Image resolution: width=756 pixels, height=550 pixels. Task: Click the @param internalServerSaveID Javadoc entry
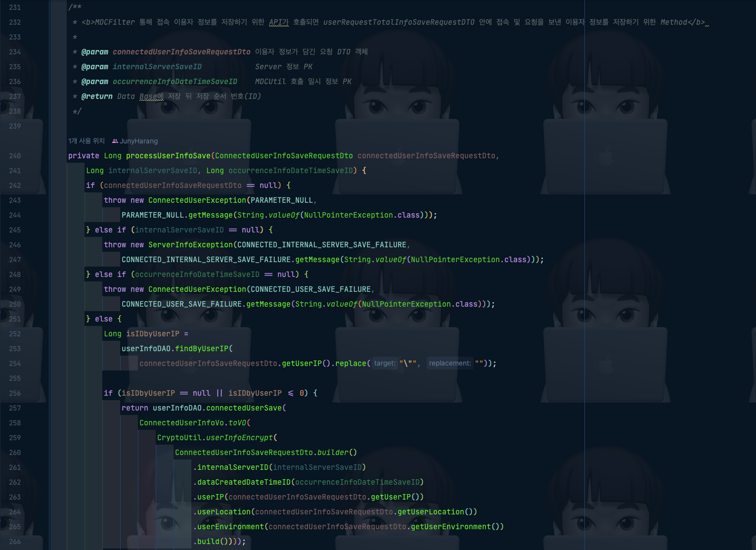[141, 67]
